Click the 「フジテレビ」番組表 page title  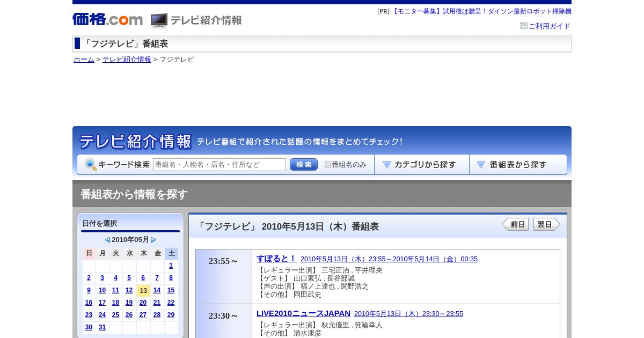(x=125, y=43)
